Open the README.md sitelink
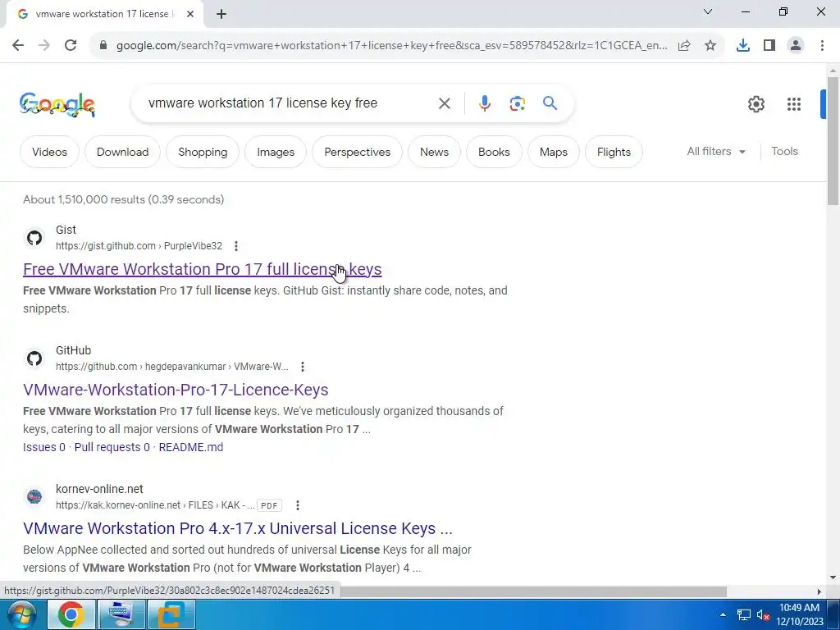This screenshot has height=630, width=840. (190, 447)
